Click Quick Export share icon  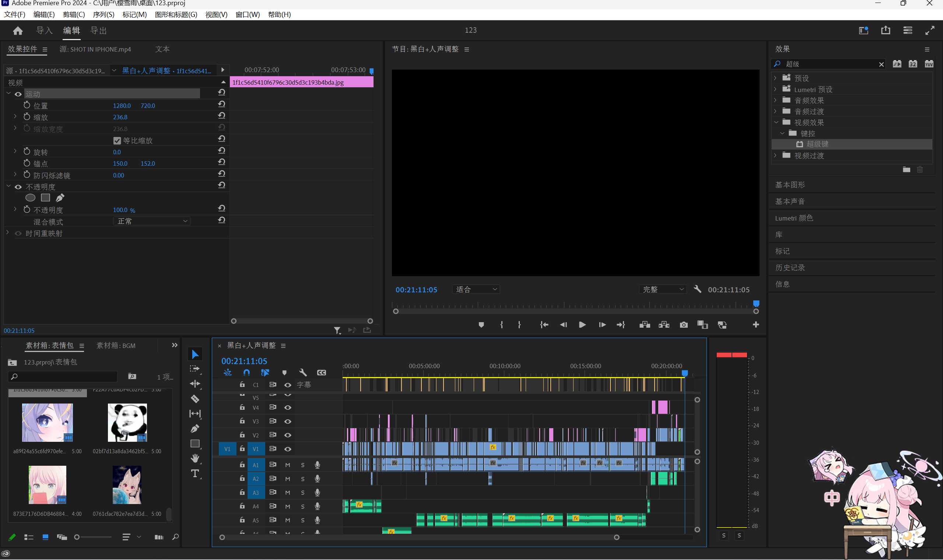(886, 30)
